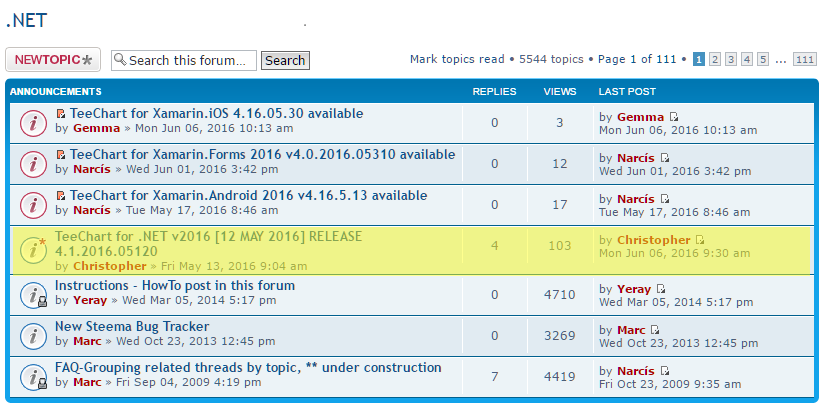Click the announcement icon for Xamarin.Android topic
This screenshot has height=405, width=829.
pos(33,205)
